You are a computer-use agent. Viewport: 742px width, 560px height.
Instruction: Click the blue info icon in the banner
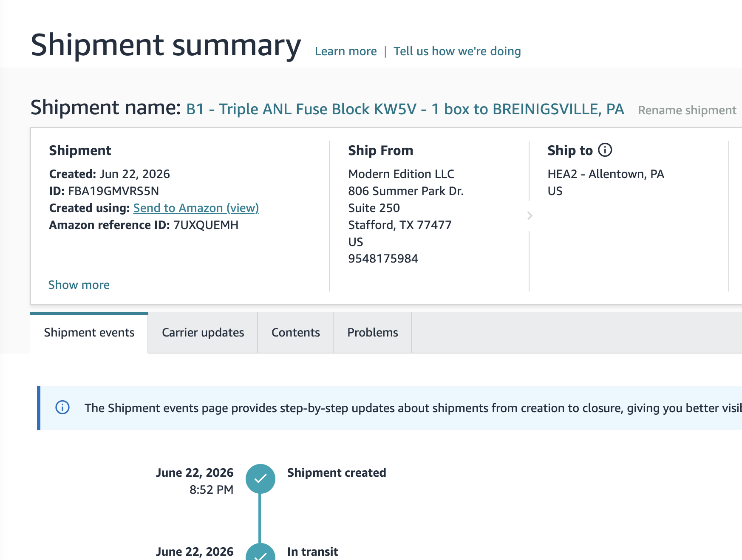(62, 407)
